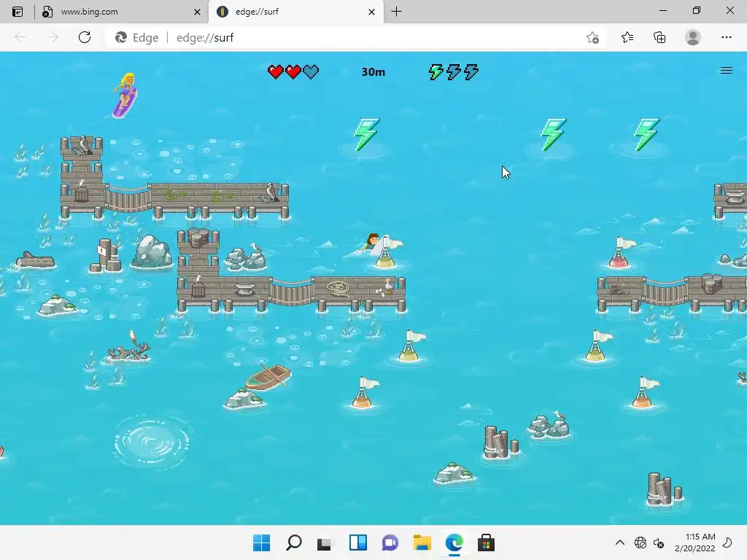Screen dimensions: 747x560
Task: Open Microsoft Store from taskbar
Action: (486, 542)
